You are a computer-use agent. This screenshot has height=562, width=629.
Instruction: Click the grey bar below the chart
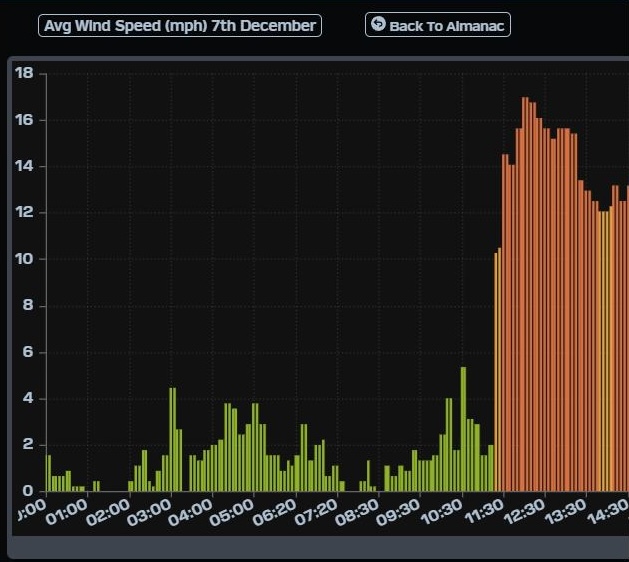[318, 547]
